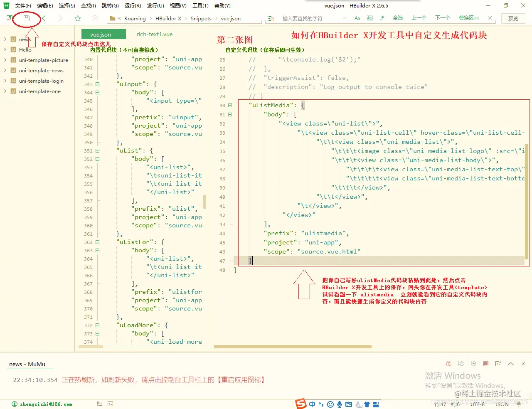This screenshot has height=409, width=532.
Task: Click the run play icon in toolbar
Action: [95, 18]
